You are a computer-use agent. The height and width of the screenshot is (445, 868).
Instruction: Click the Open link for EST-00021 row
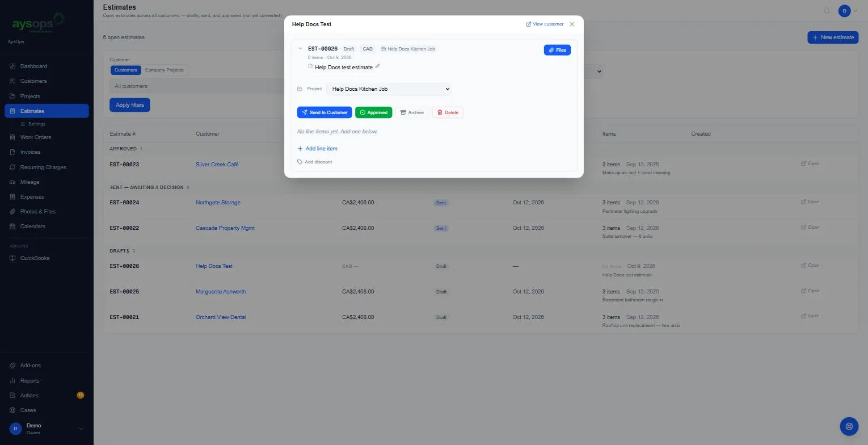[810, 316]
